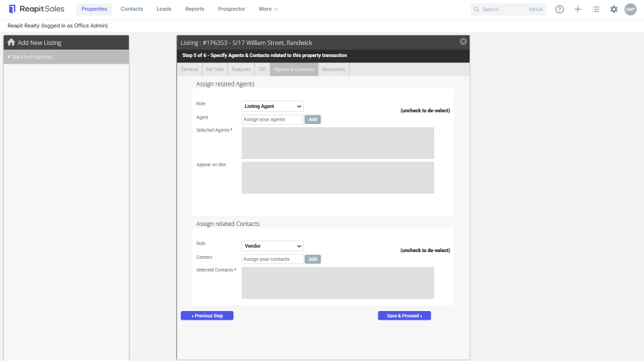
Task: Click the user avatar icon
Action: [631, 9]
